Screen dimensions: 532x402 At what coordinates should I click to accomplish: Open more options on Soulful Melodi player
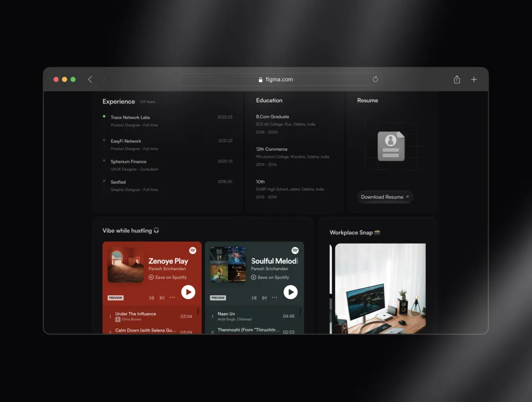coord(275,297)
